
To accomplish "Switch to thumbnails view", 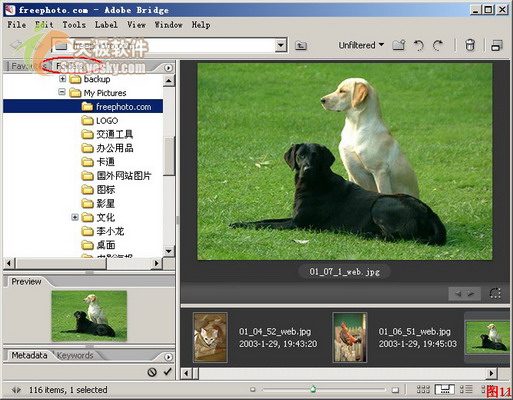I will pos(423,389).
